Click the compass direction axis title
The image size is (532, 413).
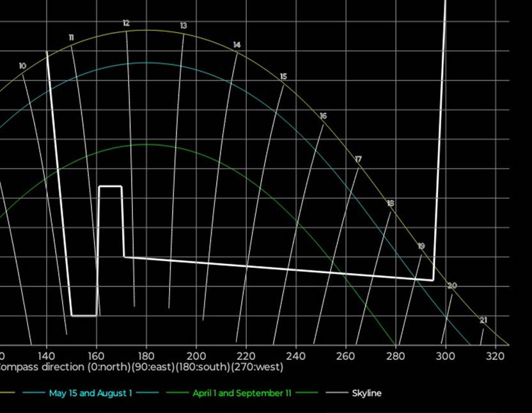pyautogui.click(x=141, y=368)
